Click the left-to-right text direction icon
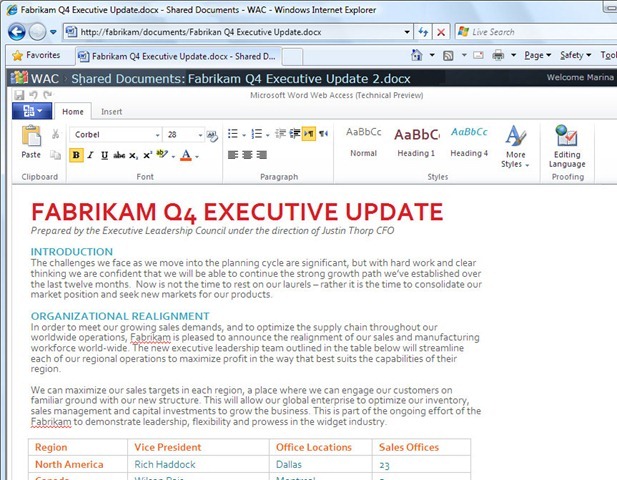This screenshot has height=480, width=617. (308, 134)
